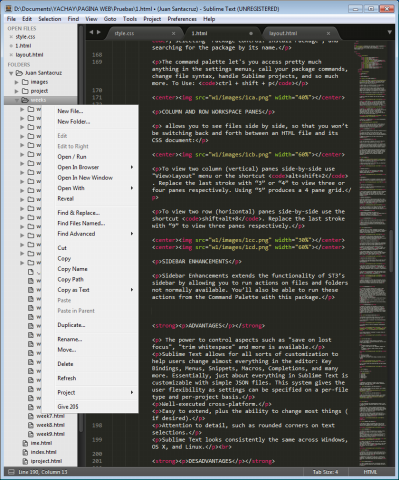Image resolution: width=399 pixels, height=480 pixels.
Task: Open the Goto menu
Action: coord(110,19)
